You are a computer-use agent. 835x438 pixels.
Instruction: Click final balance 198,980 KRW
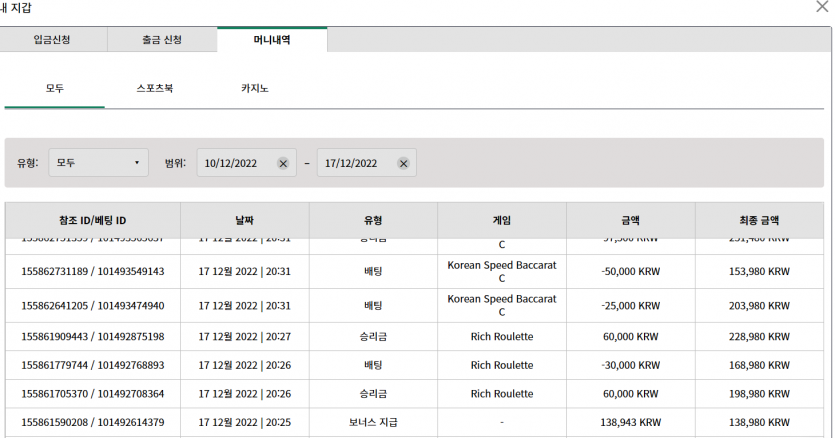click(x=759, y=394)
